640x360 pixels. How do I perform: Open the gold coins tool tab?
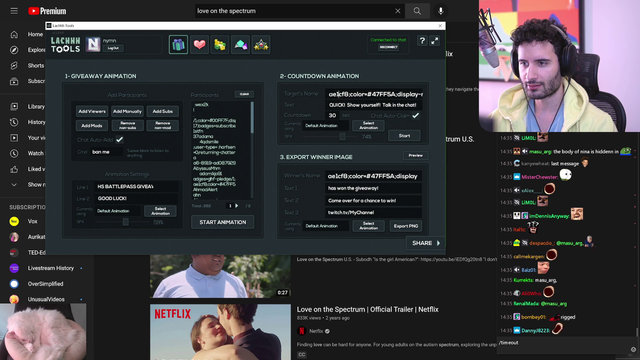tap(220, 44)
